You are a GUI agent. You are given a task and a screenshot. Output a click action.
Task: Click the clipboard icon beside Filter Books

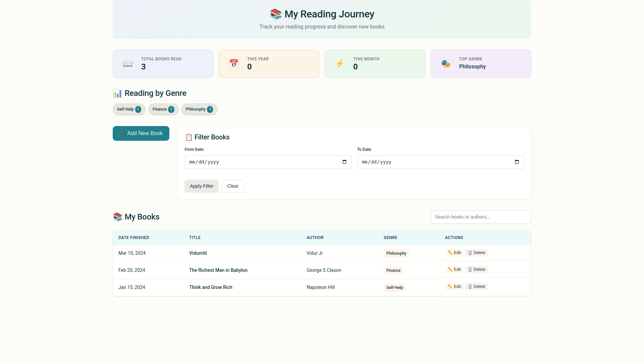point(189,137)
